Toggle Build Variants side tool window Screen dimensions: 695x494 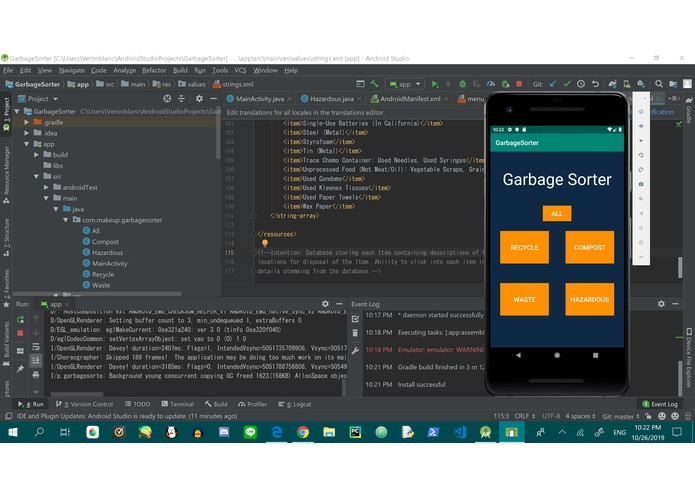coord(6,343)
